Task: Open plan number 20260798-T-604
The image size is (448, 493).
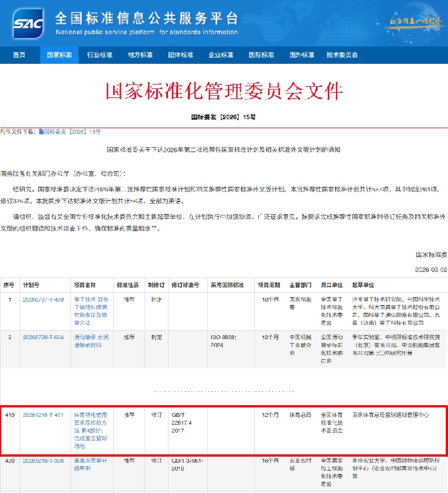Action: pos(44,337)
